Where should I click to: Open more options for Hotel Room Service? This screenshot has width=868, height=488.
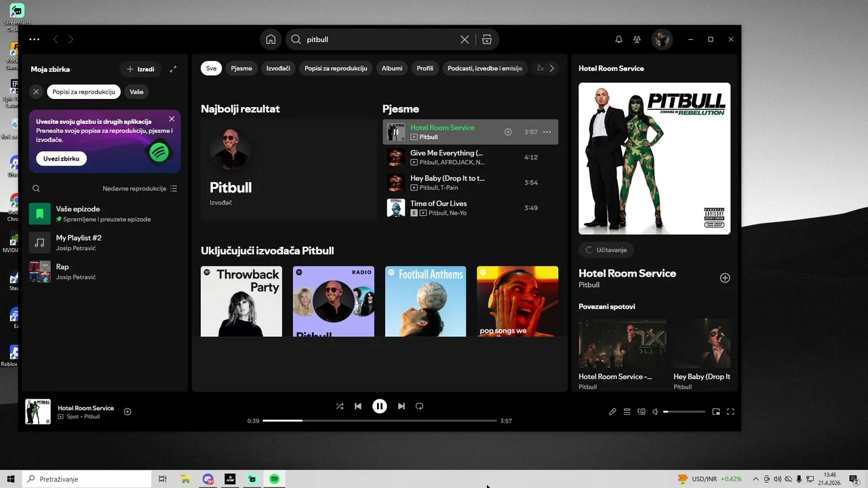(547, 132)
